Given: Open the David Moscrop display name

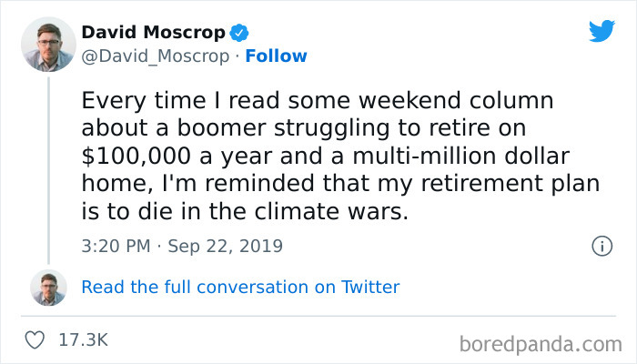Looking at the screenshot, I should pos(153,34).
